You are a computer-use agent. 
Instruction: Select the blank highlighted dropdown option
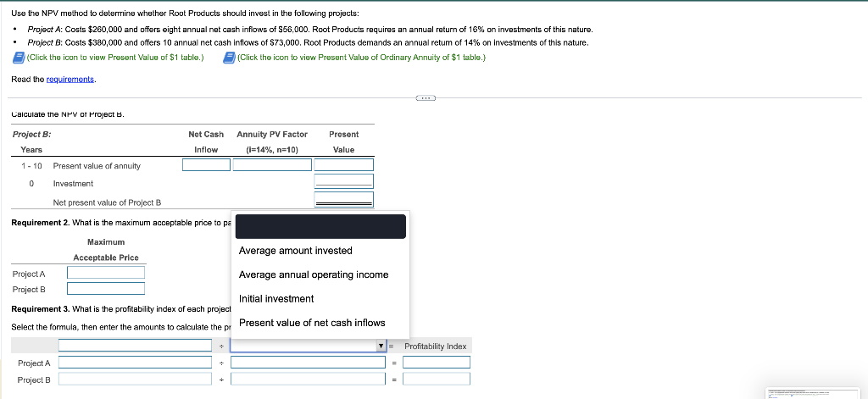320,227
